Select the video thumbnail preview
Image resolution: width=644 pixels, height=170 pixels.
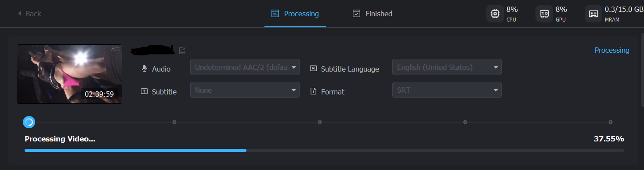point(69,74)
